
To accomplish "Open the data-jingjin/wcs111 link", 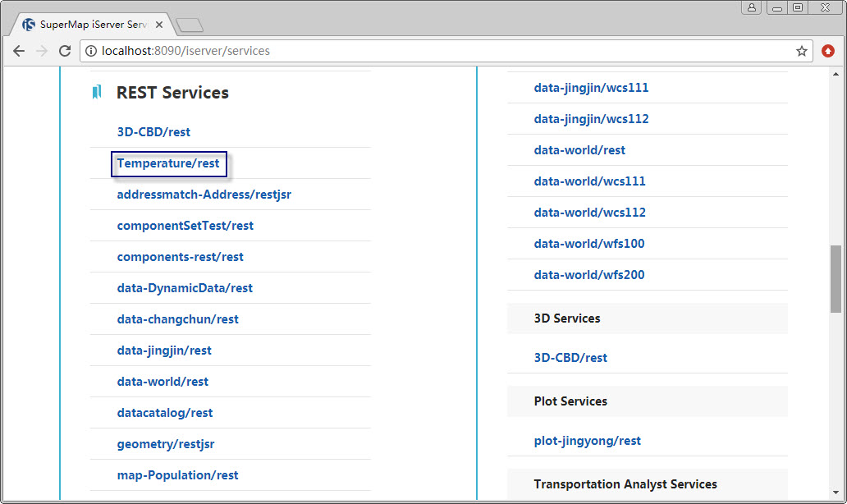I will click(591, 88).
